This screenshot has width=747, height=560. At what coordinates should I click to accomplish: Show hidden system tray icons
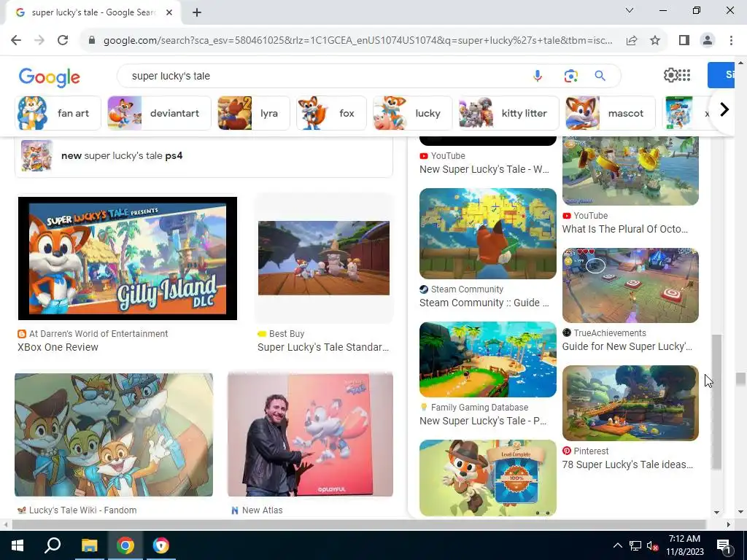[617, 545]
